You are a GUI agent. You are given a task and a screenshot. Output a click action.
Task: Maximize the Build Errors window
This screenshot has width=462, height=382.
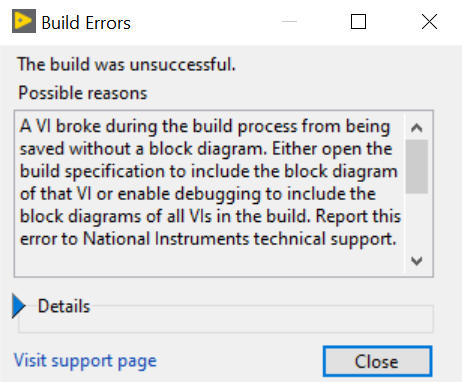(x=358, y=22)
